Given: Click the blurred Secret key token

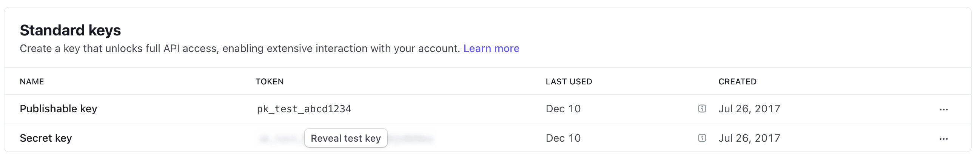Looking at the screenshot, I should pos(411,139).
